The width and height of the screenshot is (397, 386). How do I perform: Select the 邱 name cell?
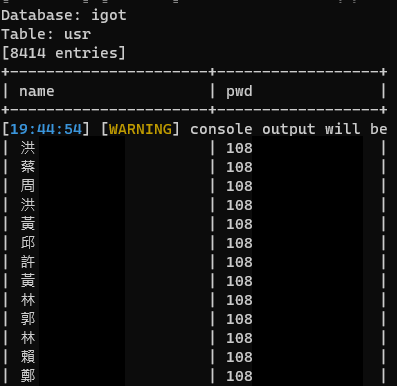pyautogui.click(x=28, y=243)
